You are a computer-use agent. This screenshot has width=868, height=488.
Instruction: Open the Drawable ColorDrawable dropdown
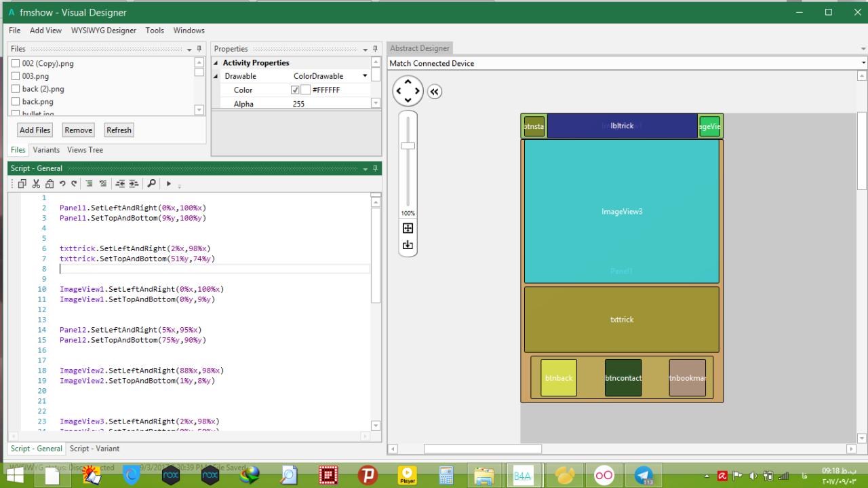[x=366, y=76]
